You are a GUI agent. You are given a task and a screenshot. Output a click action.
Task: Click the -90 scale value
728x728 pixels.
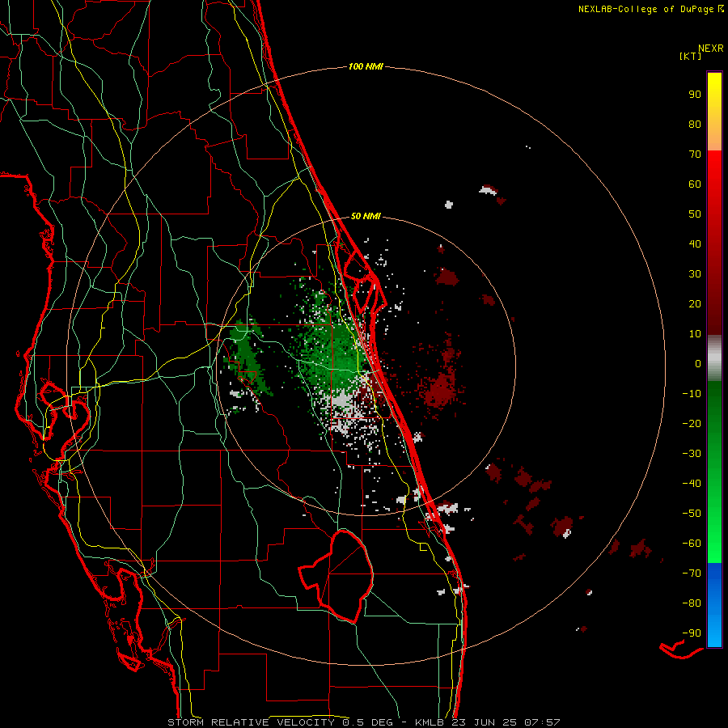pyautogui.click(x=692, y=633)
